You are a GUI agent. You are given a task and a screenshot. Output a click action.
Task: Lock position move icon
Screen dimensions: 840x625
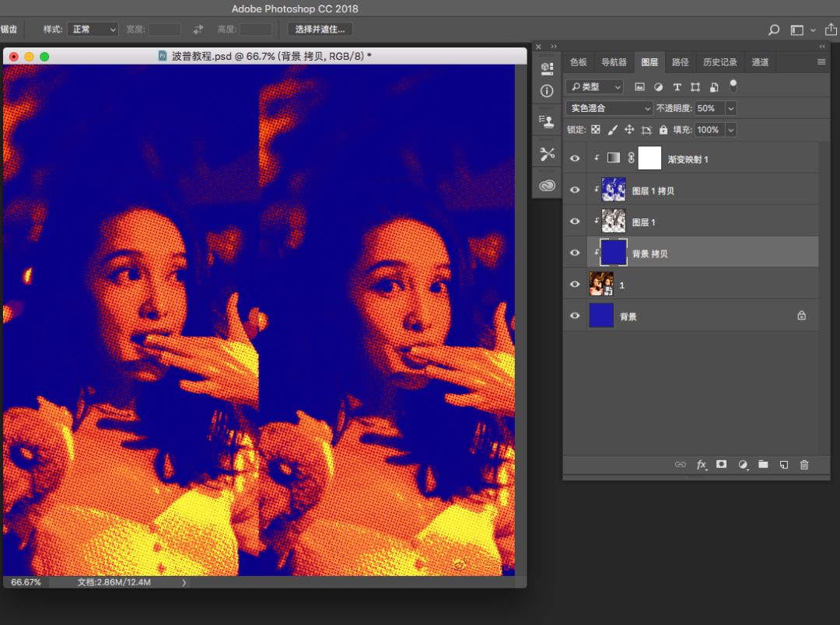pyautogui.click(x=629, y=130)
